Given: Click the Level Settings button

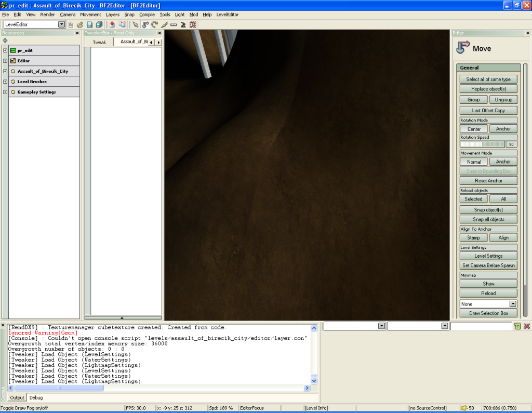Looking at the screenshot, I should pos(488,256).
